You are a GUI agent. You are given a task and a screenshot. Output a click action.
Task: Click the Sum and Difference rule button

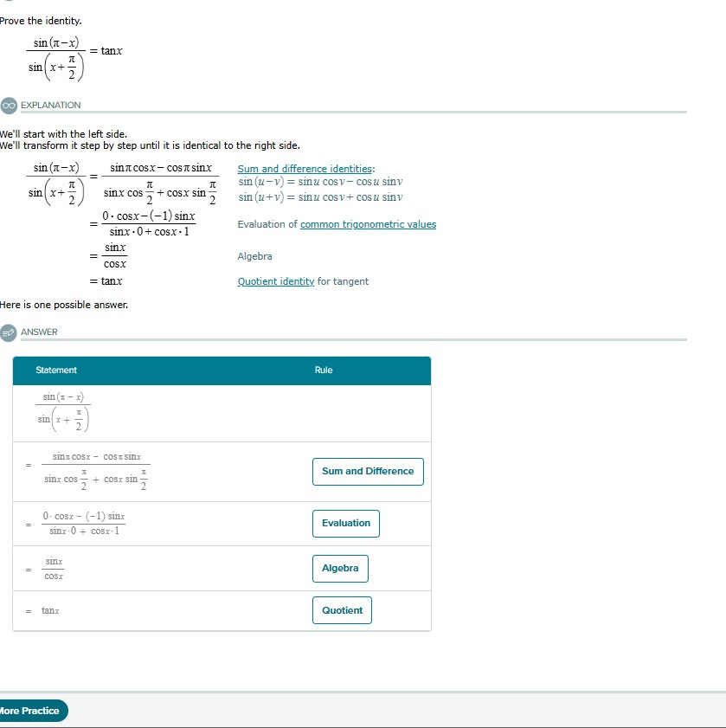point(367,472)
